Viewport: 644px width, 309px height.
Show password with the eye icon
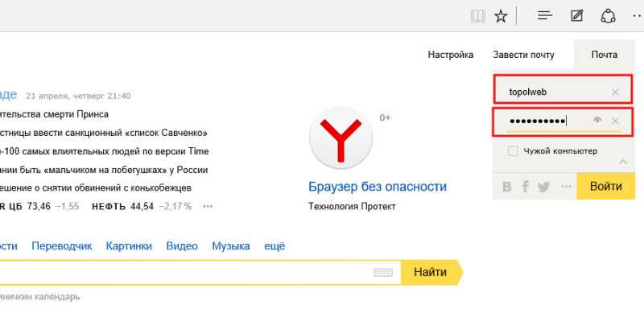pyautogui.click(x=597, y=120)
